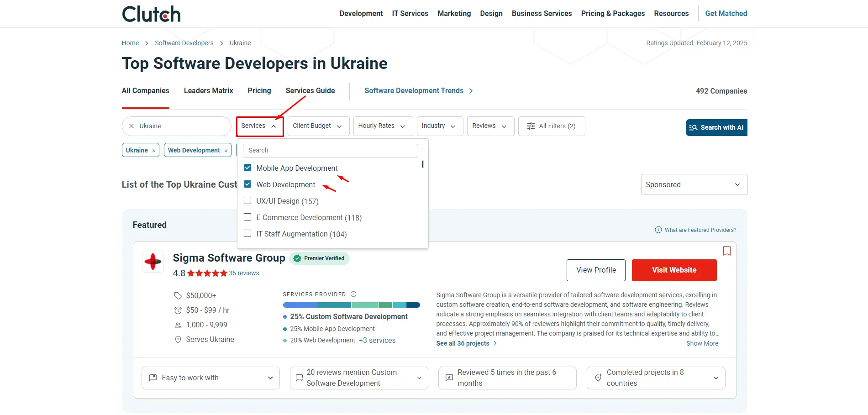Click the services list scrollbar thumb
This screenshot has width=868, height=415.
[423, 164]
